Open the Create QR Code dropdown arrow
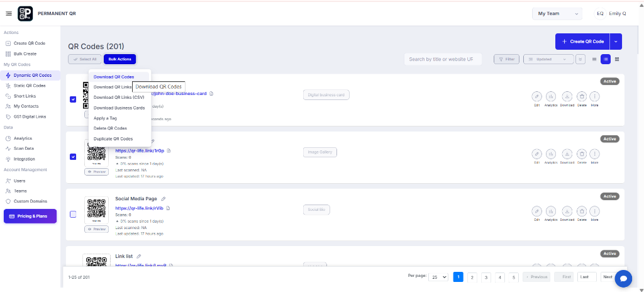This screenshot has height=292, width=644. click(616, 42)
